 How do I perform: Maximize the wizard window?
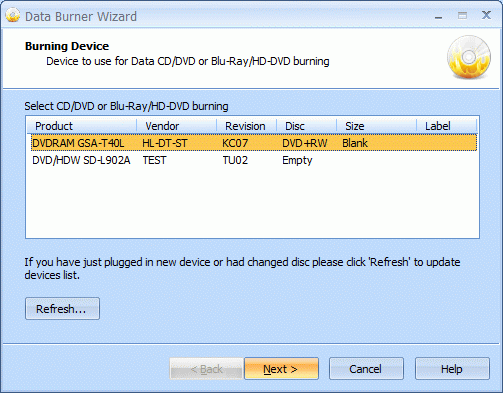[x=462, y=16]
